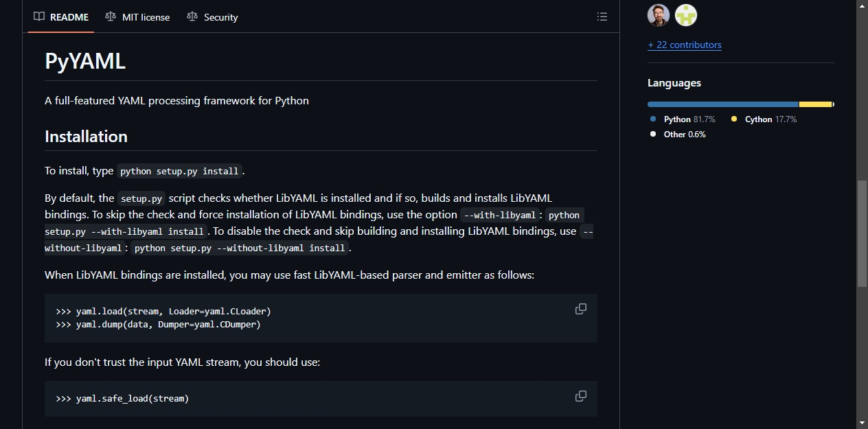
Task: Copy the yaml.load code block
Action: coord(581,309)
